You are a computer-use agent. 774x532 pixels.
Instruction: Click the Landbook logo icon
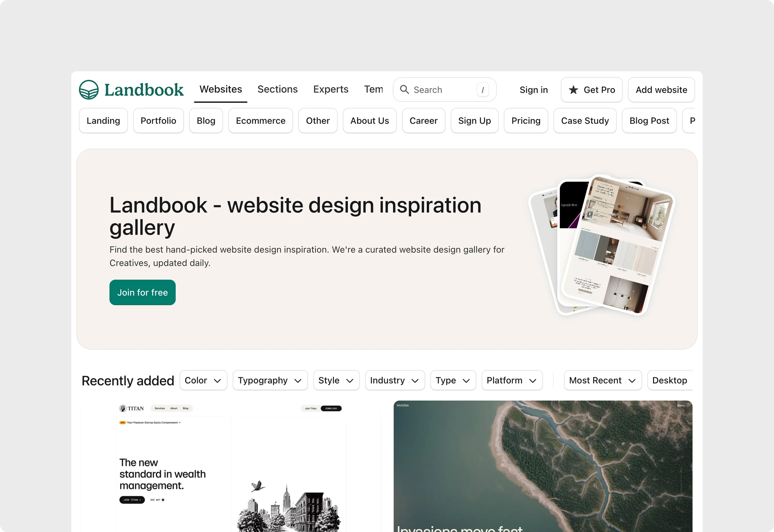click(89, 90)
